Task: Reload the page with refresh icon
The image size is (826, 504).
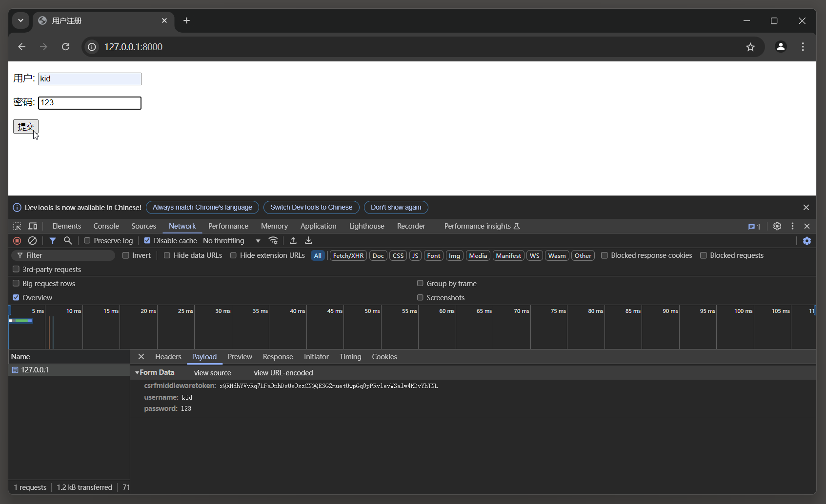Action: 65,47
